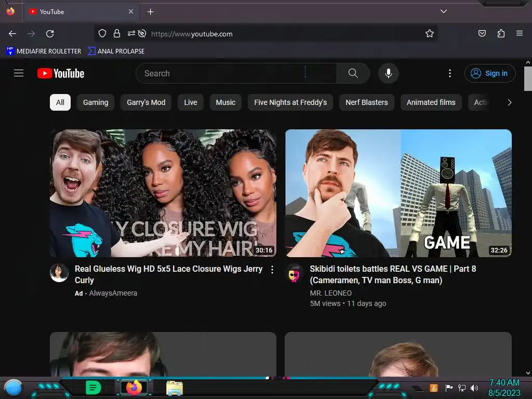
Task: Open the AlwaysAmeera channel avatar
Action: point(59,273)
